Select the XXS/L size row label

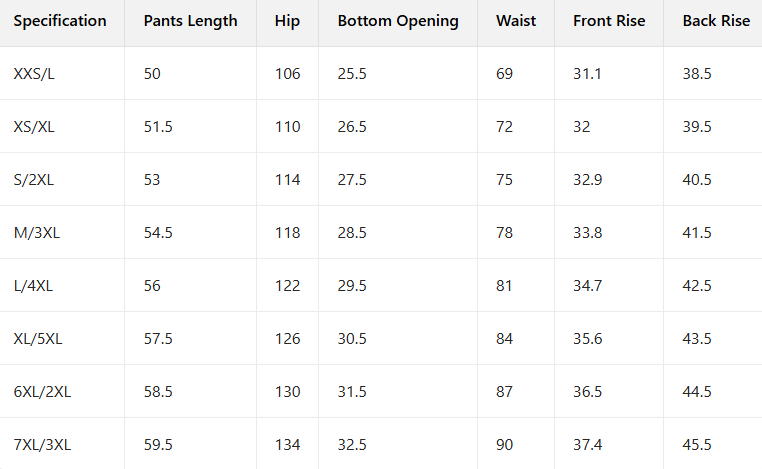36,74
